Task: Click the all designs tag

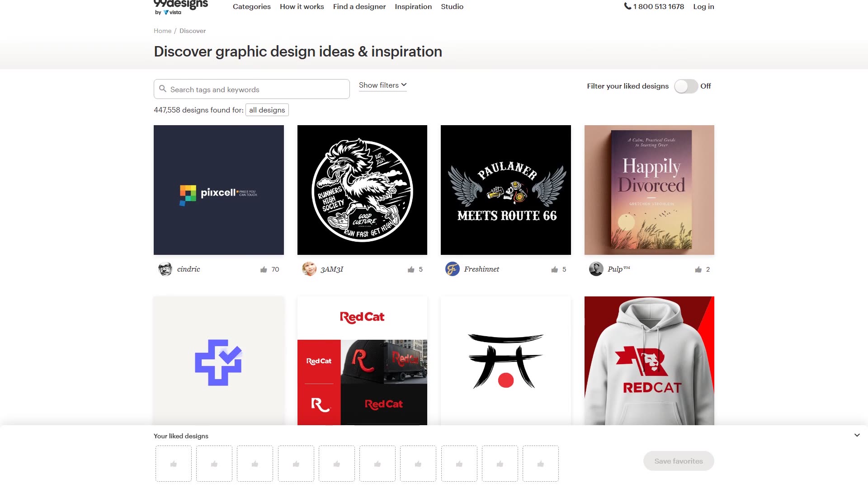Action: pyautogui.click(x=267, y=110)
